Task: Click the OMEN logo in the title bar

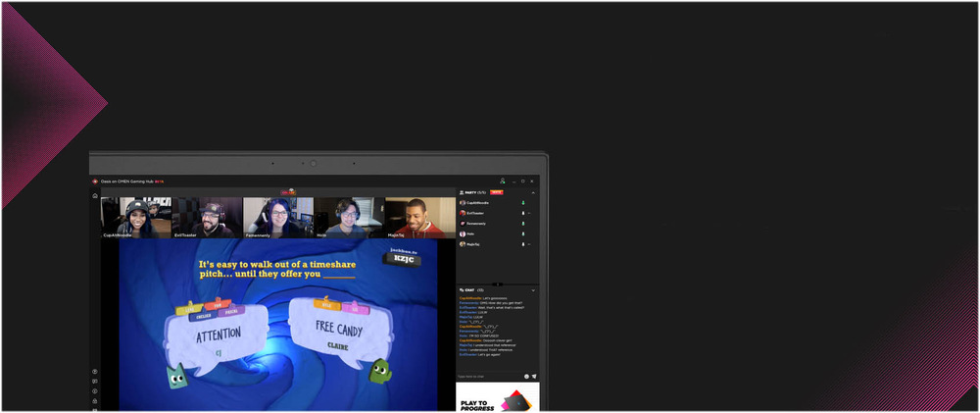Action: tap(95, 181)
